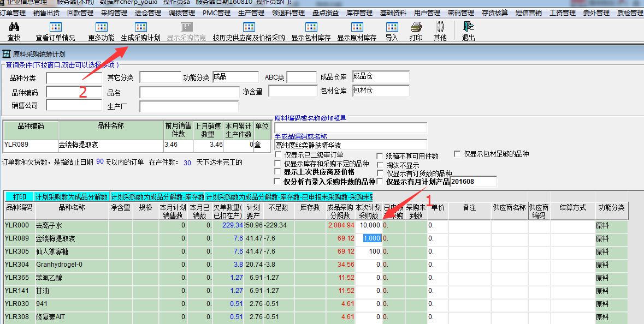
Task: Open the 成品仓库 field showing 成品仓
Action: pyautogui.click(x=381, y=77)
